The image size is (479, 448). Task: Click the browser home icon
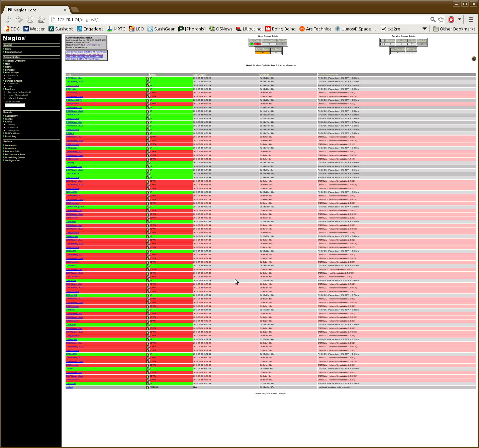(x=41, y=19)
